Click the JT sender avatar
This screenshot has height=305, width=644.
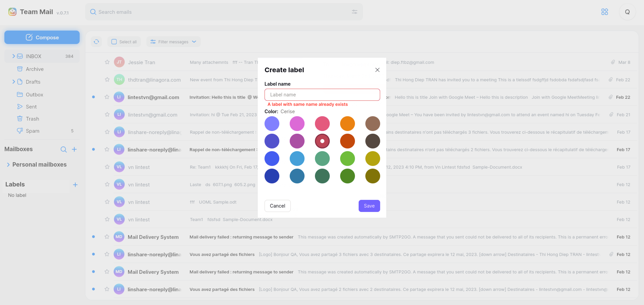click(x=119, y=62)
